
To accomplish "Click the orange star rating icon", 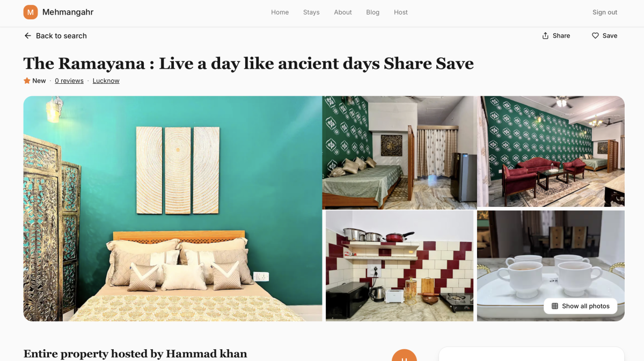I will point(27,81).
